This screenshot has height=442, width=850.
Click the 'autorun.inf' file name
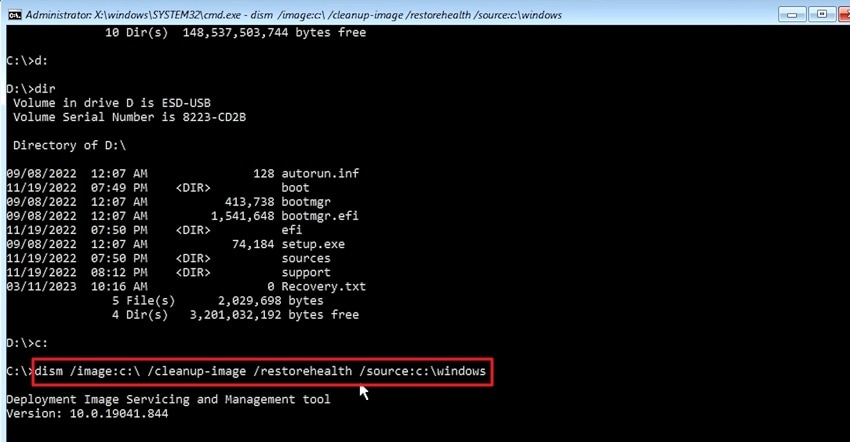[x=320, y=174]
